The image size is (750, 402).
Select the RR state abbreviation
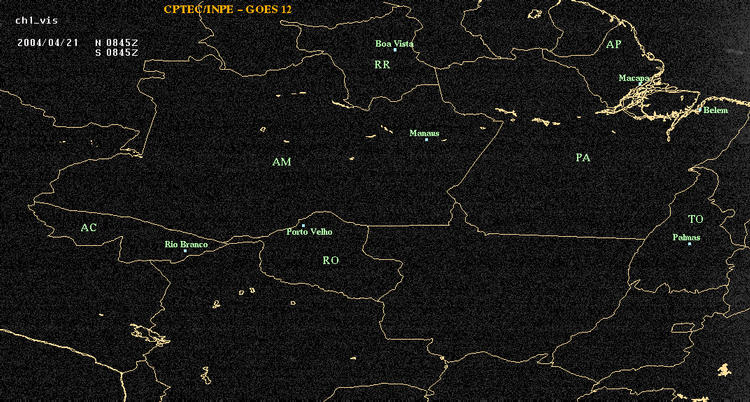[x=382, y=65]
